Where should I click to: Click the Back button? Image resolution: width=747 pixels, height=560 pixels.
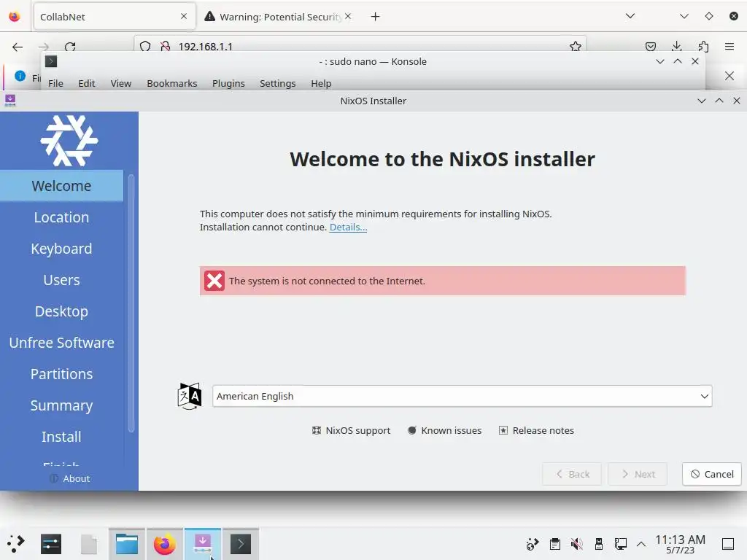(572, 474)
